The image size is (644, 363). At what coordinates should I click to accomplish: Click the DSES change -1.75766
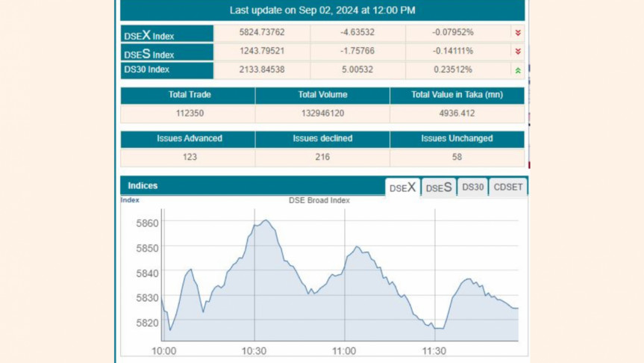coord(357,51)
